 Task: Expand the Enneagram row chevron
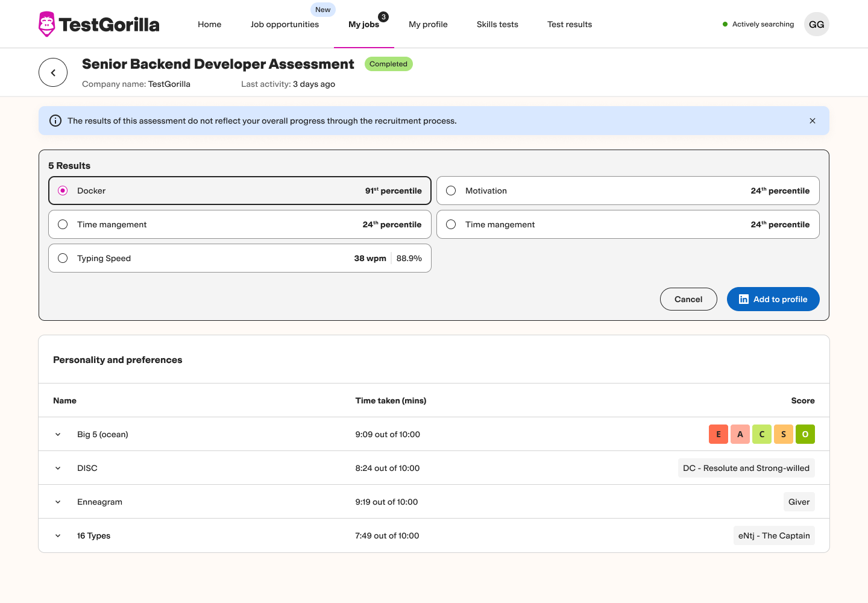coord(58,502)
